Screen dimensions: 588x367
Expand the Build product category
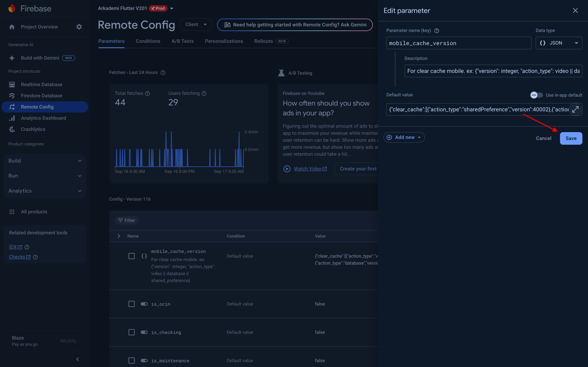pos(45,161)
